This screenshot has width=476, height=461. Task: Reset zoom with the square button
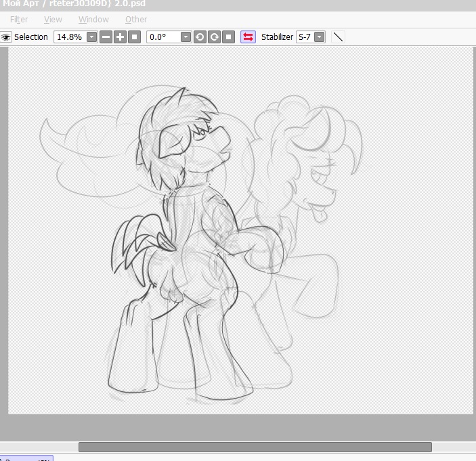135,37
